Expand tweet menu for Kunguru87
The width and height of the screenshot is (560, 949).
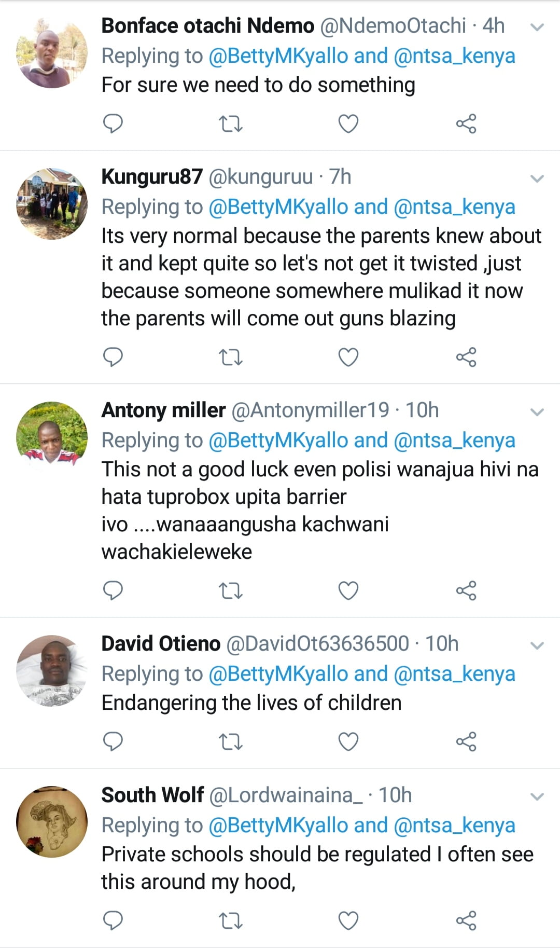[x=538, y=178]
